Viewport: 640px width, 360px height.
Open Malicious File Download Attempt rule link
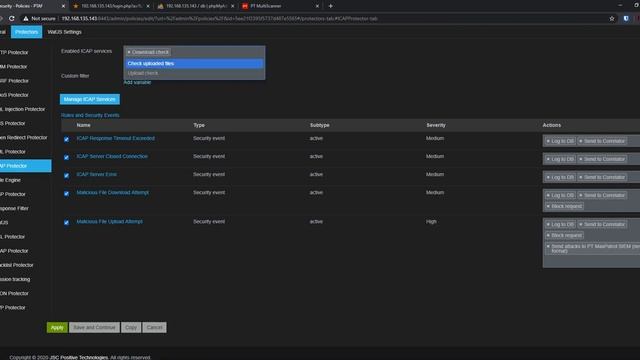click(113, 192)
